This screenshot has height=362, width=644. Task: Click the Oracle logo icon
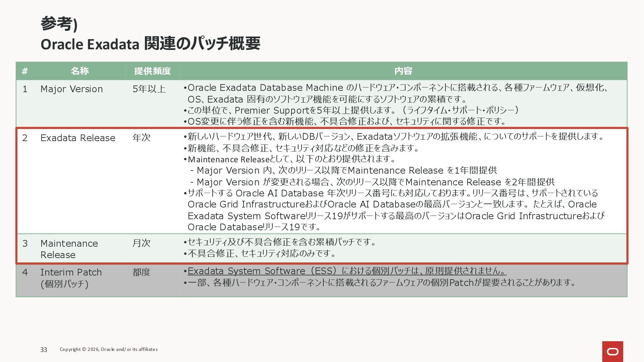(x=612, y=351)
